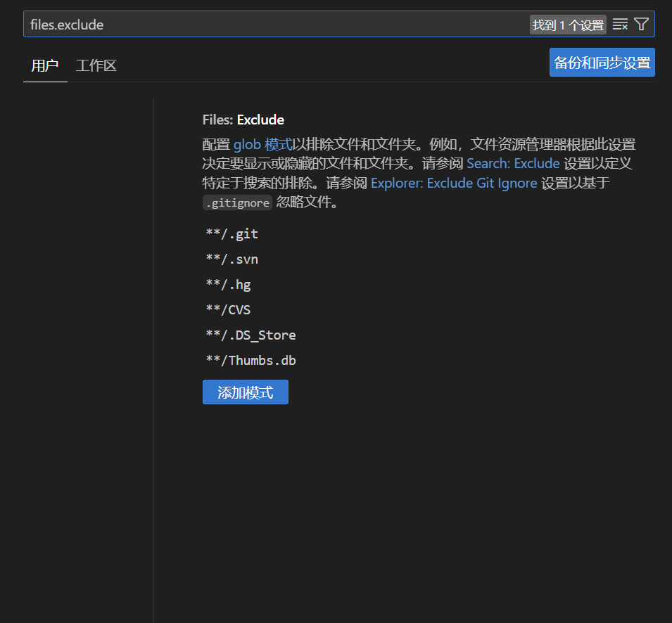Edit the **/.svn exclude pattern
This screenshot has width=672, height=623.
[x=232, y=259]
